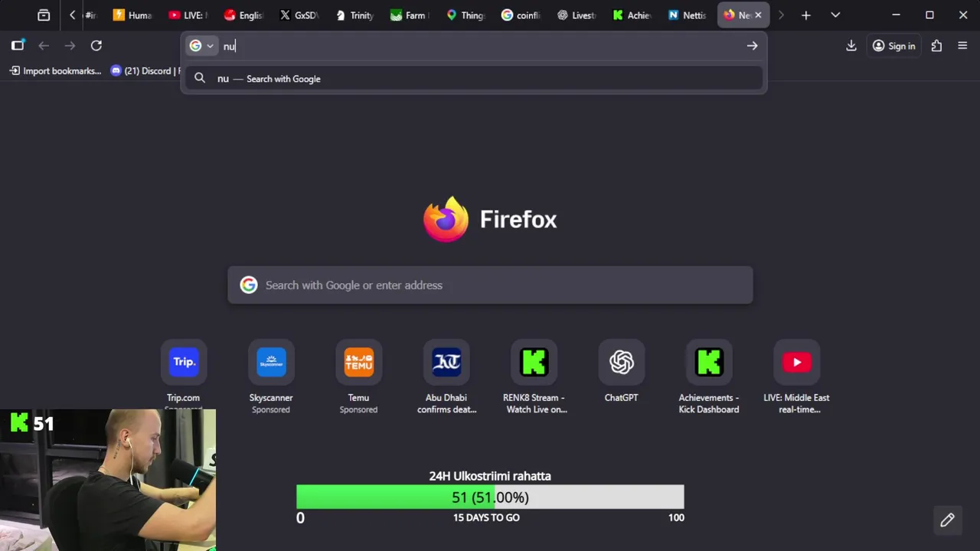The width and height of the screenshot is (980, 551).
Task: Open the Firefox View icon in tab bar
Action: 44,15
